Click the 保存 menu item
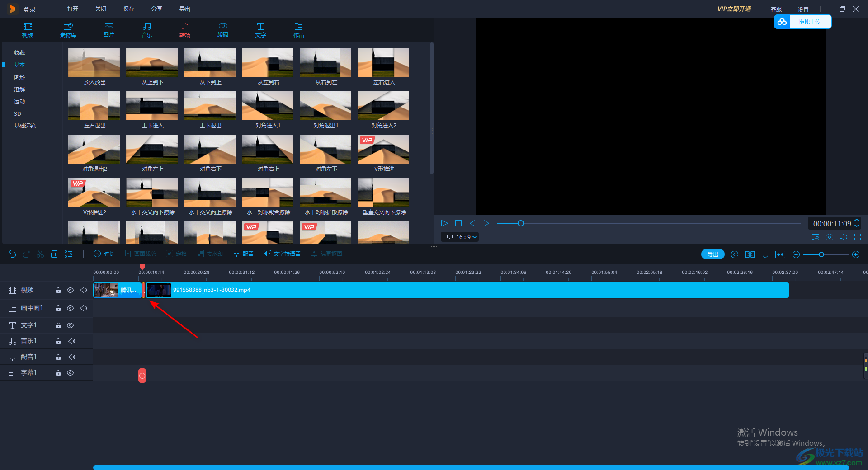This screenshot has height=470, width=868. pyautogui.click(x=129, y=9)
